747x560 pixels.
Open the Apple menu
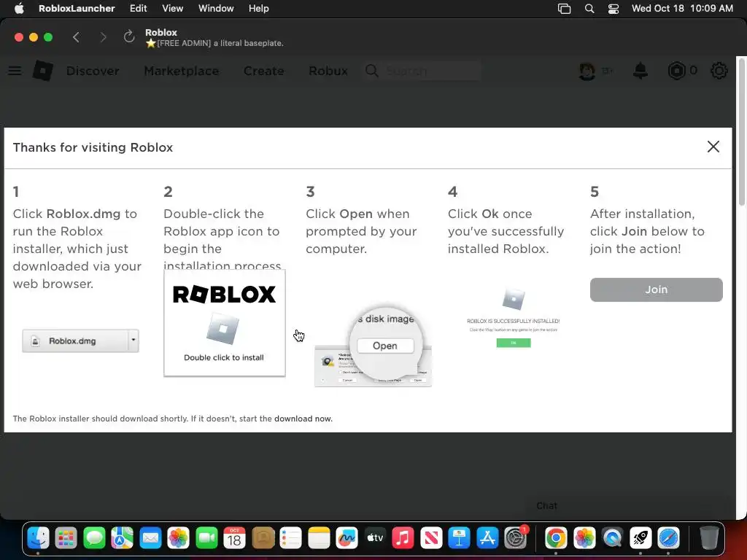point(19,8)
